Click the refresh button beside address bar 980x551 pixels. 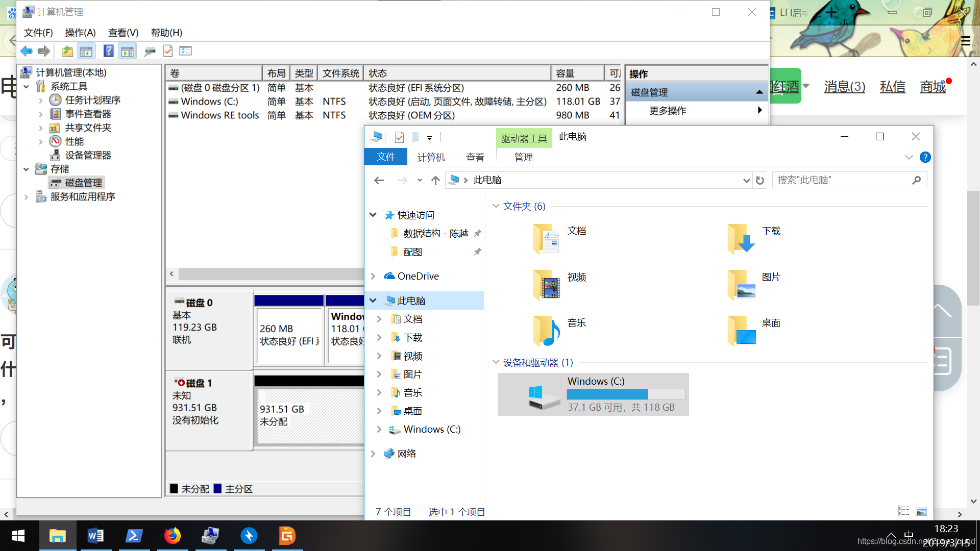760,180
